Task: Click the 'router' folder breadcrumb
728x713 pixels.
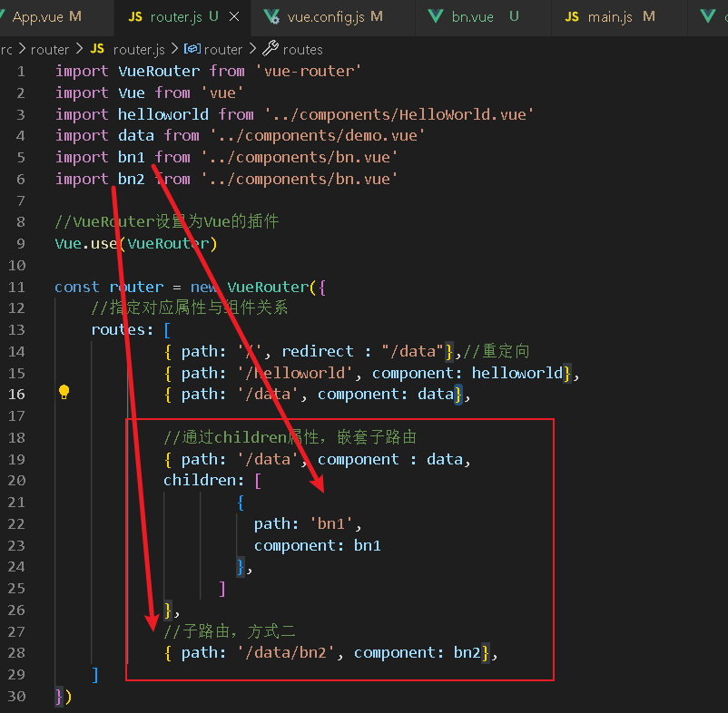Action: point(50,50)
